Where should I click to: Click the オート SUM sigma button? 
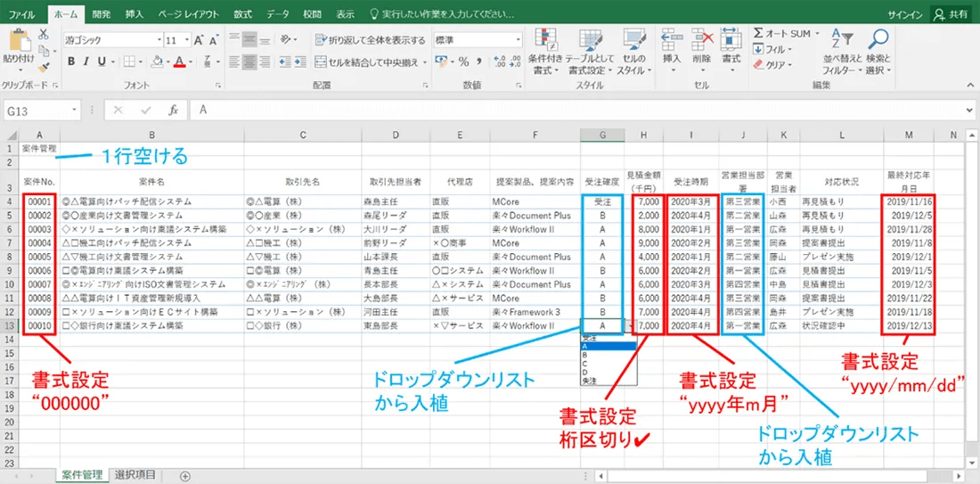coord(782,33)
